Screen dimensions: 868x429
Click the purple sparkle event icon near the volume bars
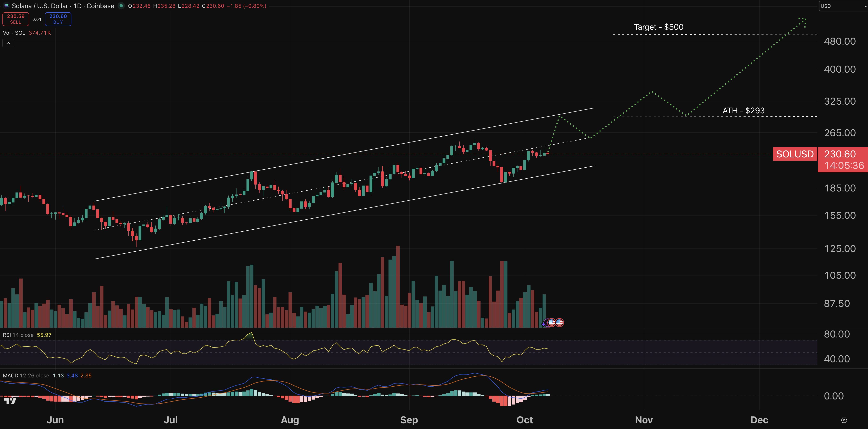(543, 325)
